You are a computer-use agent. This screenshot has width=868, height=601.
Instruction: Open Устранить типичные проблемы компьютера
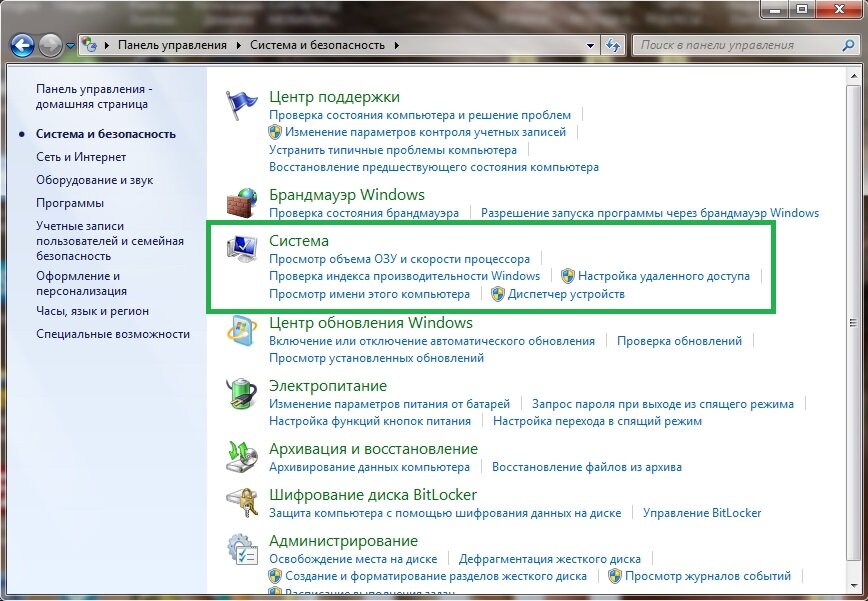(x=393, y=150)
